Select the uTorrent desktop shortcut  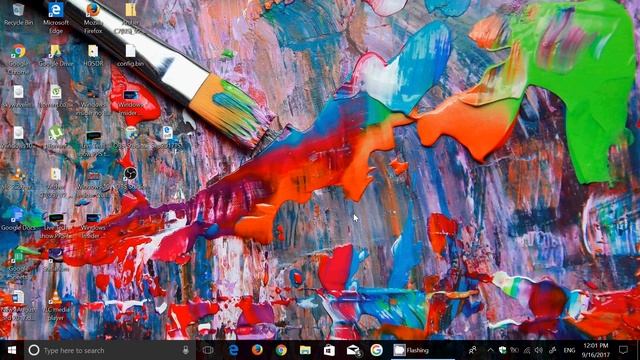[56, 137]
